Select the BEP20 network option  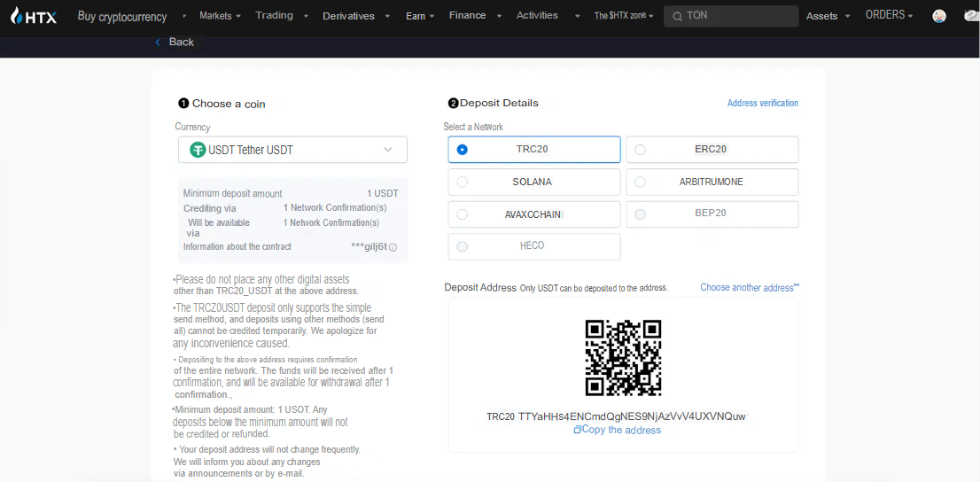coord(712,214)
